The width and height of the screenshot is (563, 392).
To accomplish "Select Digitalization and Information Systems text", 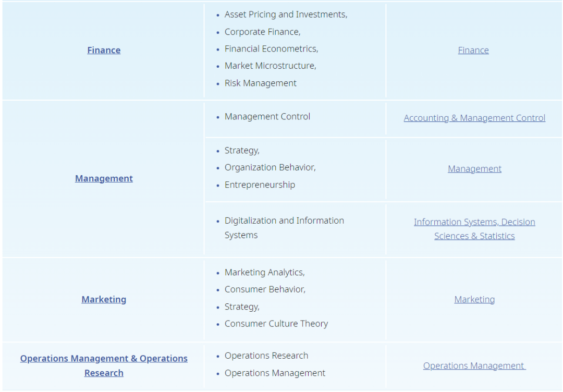I will click(x=284, y=228).
